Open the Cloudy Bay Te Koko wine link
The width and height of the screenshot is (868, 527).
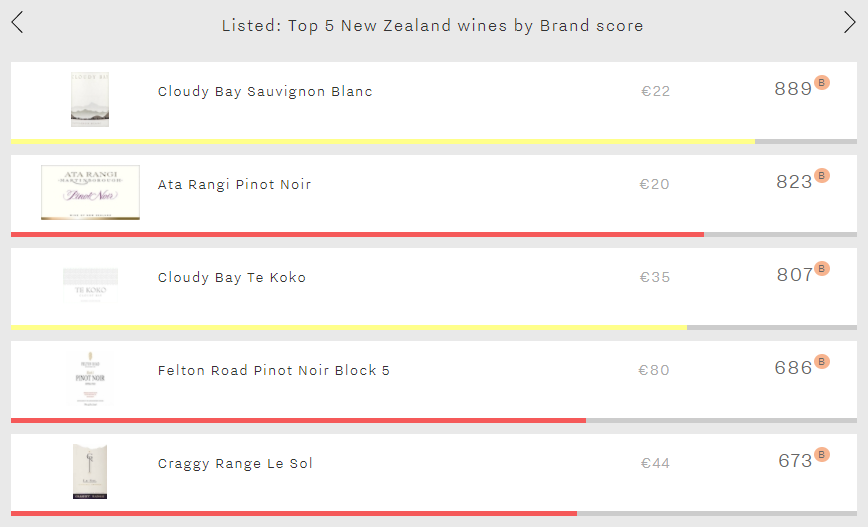pos(232,277)
